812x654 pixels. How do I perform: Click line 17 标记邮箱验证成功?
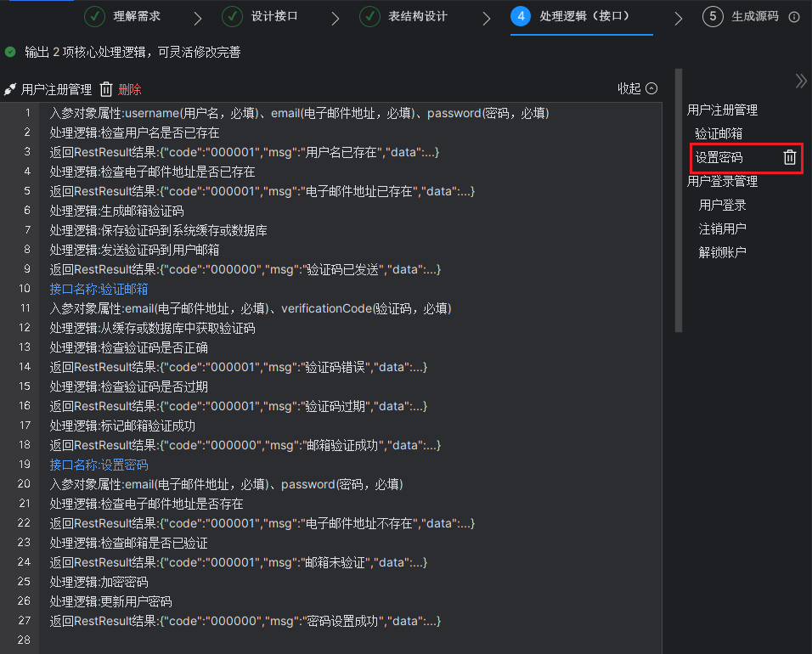point(122,426)
